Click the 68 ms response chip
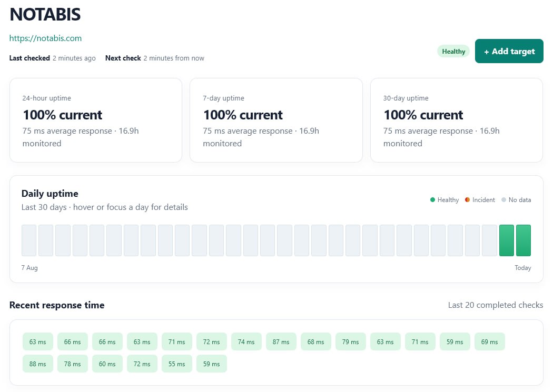The image size is (553, 392). 315,341
